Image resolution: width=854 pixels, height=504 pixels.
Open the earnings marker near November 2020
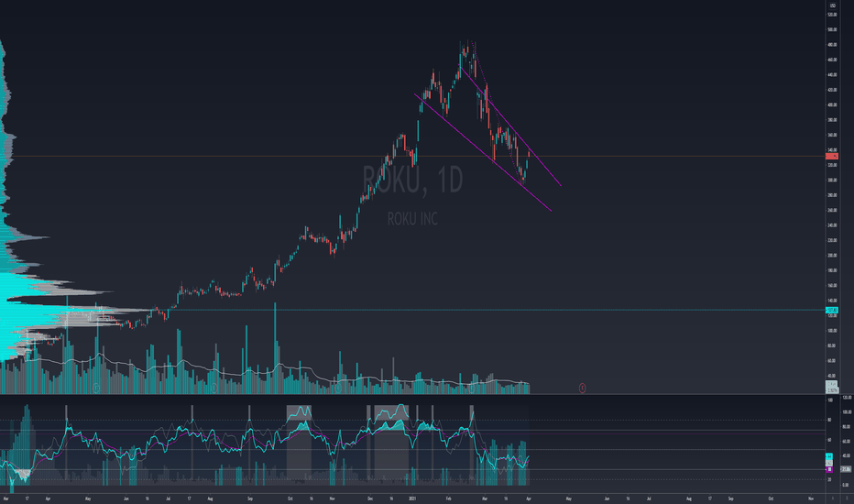coord(338,388)
